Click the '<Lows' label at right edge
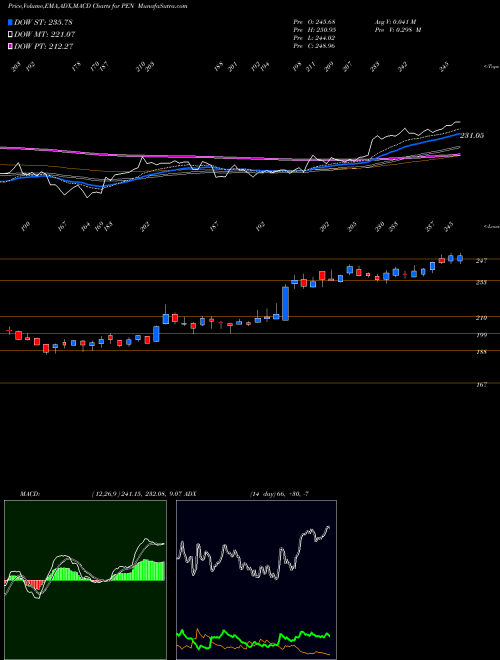The height and width of the screenshot is (660, 500). click(491, 226)
